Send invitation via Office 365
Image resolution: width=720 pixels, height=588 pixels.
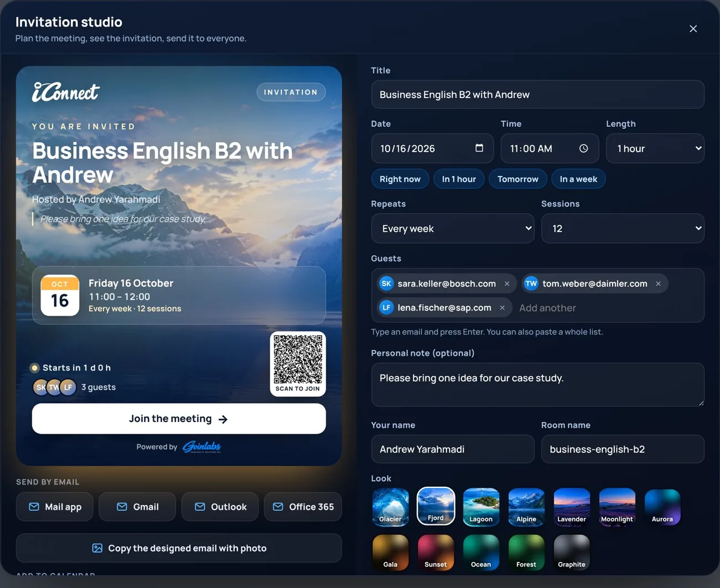pos(303,507)
